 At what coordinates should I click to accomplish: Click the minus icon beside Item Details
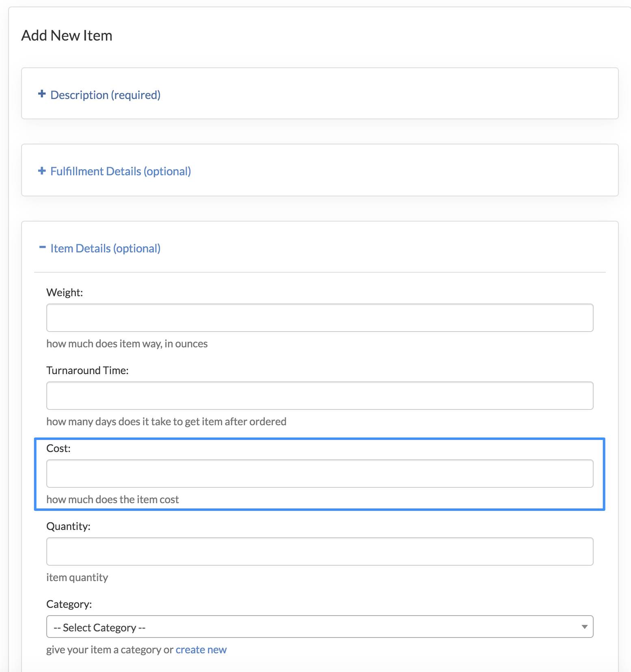[x=42, y=247]
